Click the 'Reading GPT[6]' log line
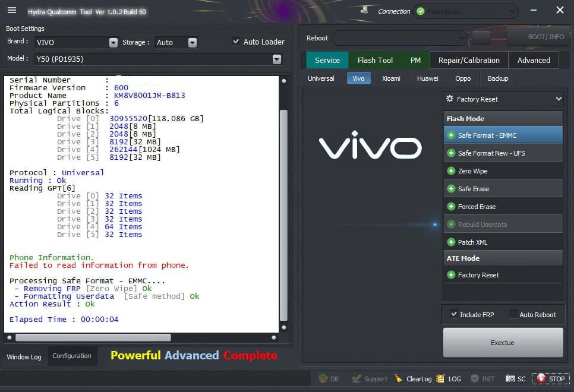The image size is (574, 392). [x=42, y=188]
